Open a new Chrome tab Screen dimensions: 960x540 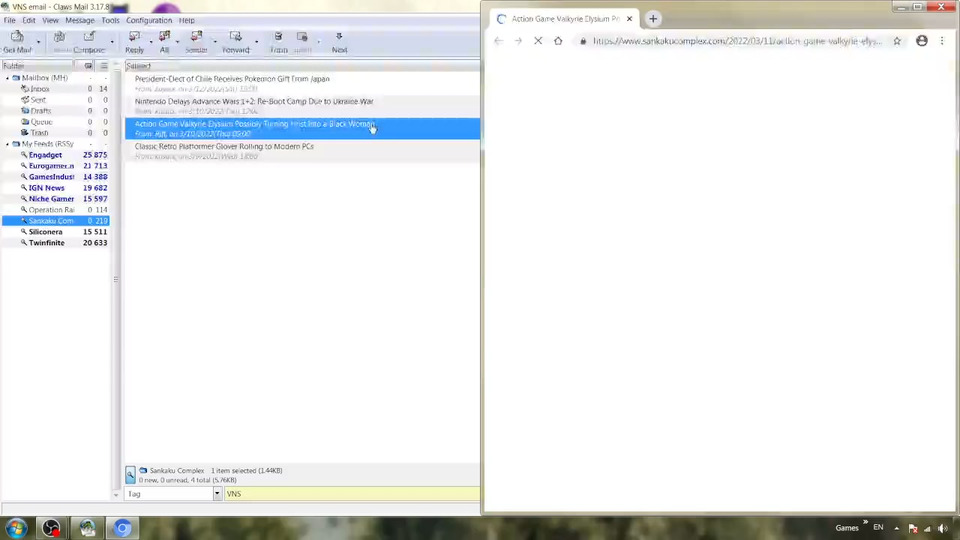click(653, 19)
